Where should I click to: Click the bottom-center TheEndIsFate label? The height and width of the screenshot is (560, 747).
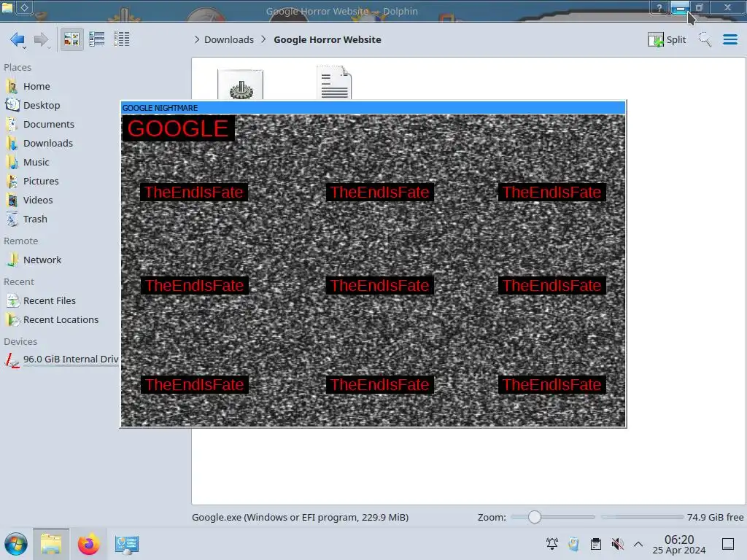tap(379, 385)
